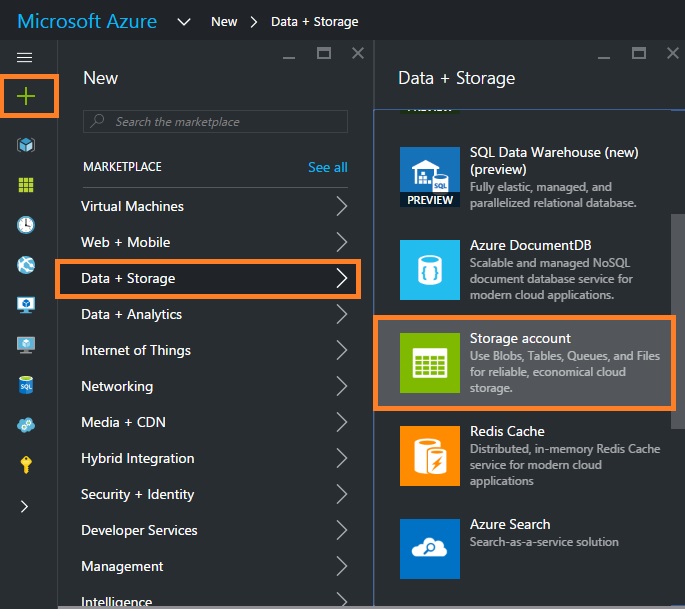The image size is (685, 609).
Task: Select Data + Analytics category
Action: (132, 314)
